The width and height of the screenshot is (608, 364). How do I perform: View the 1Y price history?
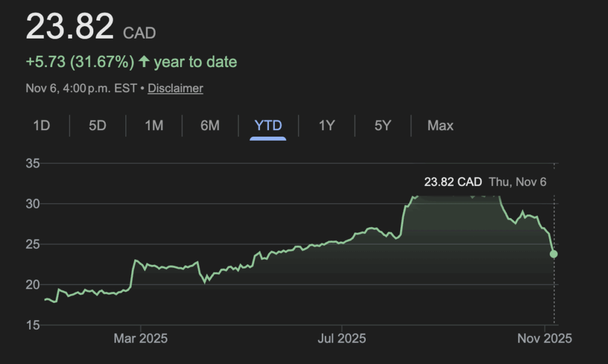[x=327, y=126]
